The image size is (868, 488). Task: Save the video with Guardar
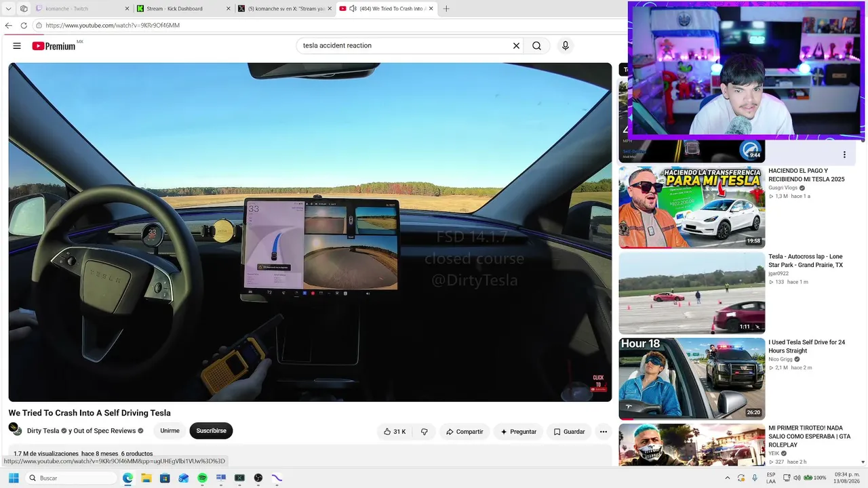point(568,431)
